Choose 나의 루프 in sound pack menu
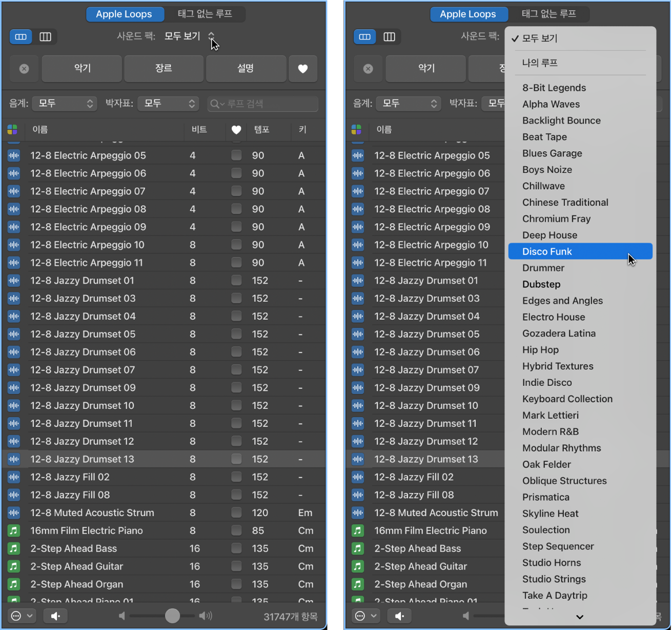 point(580,63)
